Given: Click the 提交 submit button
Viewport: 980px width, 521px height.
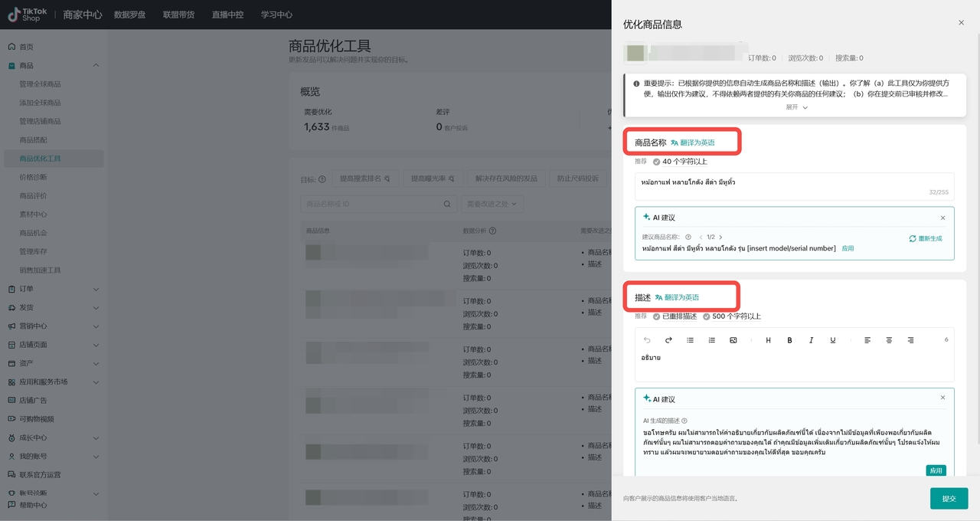Looking at the screenshot, I should pos(949,498).
